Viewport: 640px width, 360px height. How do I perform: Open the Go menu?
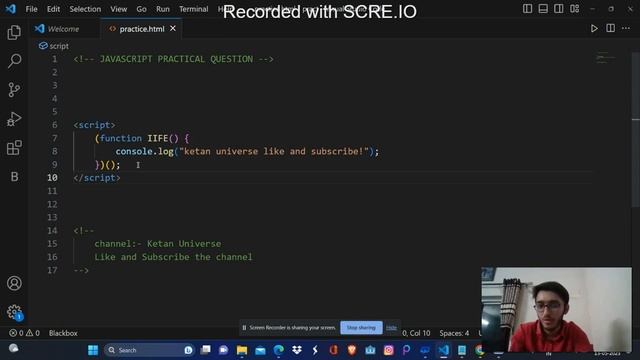click(141, 9)
